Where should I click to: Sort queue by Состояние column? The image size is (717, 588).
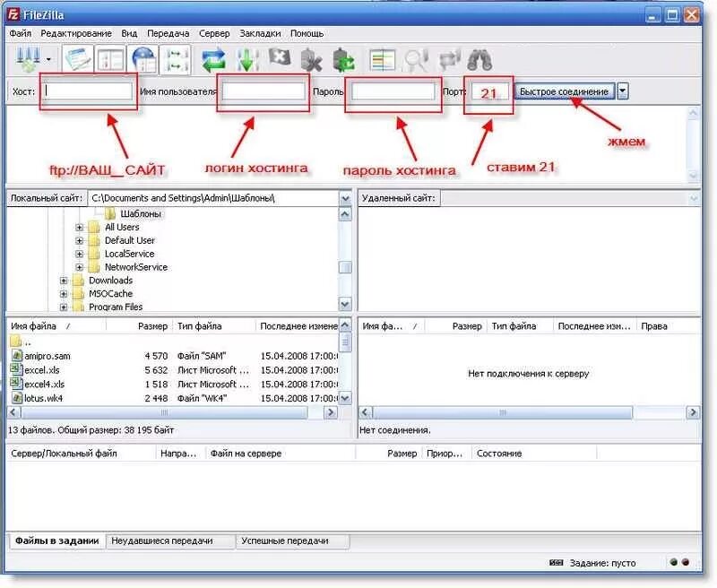533,454
